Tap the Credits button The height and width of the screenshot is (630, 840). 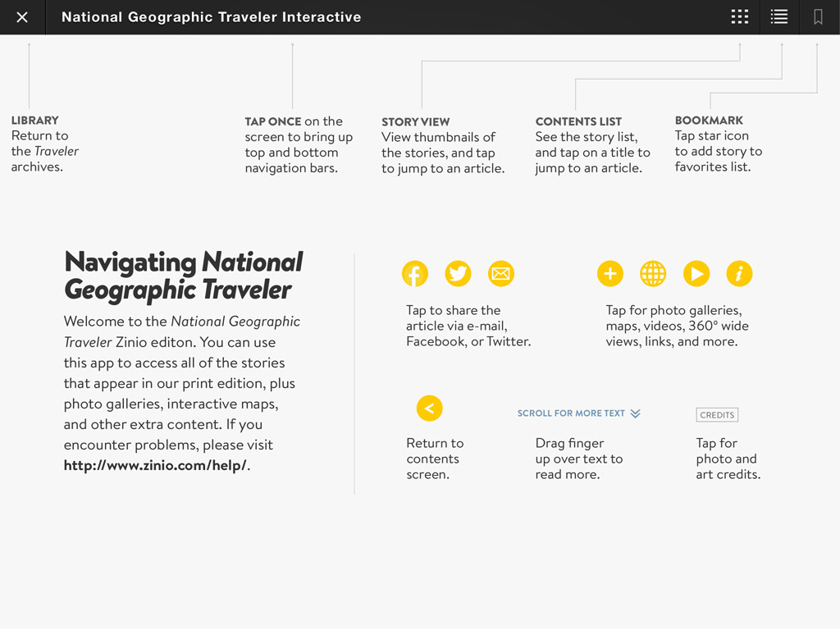click(x=716, y=415)
